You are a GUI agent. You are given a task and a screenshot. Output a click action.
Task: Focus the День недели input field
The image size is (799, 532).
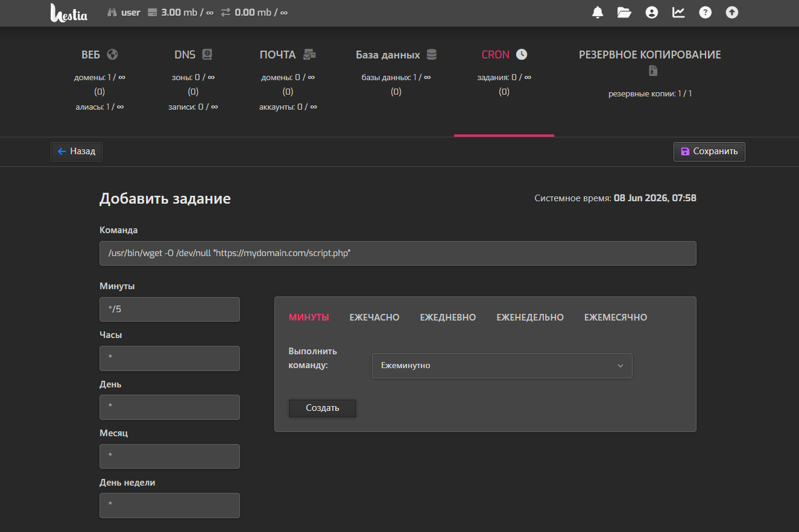pyautogui.click(x=169, y=505)
